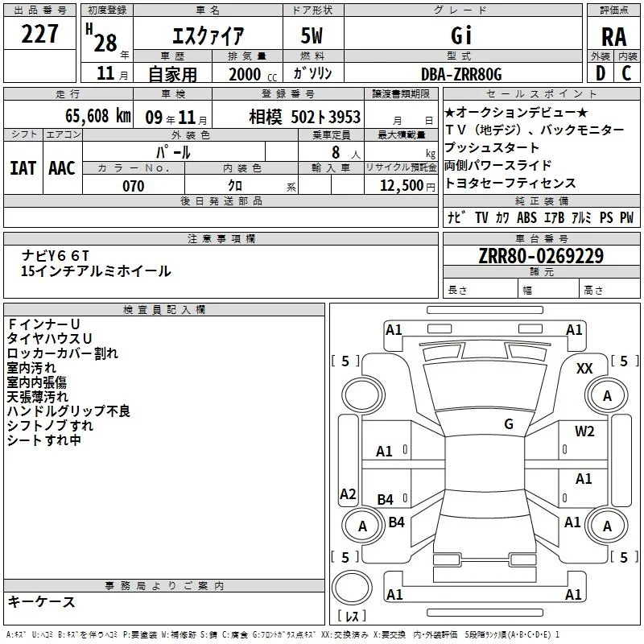Image resolution: width=644 pixels, height=644 pixels.
Task: Click the model code DBA-ZRR80G
Action: click(x=461, y=74)
